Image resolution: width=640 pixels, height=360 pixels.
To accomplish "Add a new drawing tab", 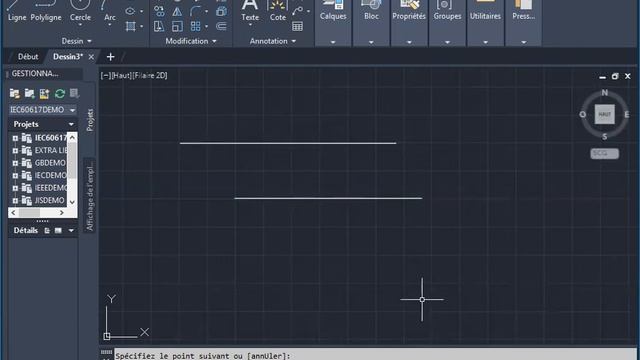I will click(110, 57).
